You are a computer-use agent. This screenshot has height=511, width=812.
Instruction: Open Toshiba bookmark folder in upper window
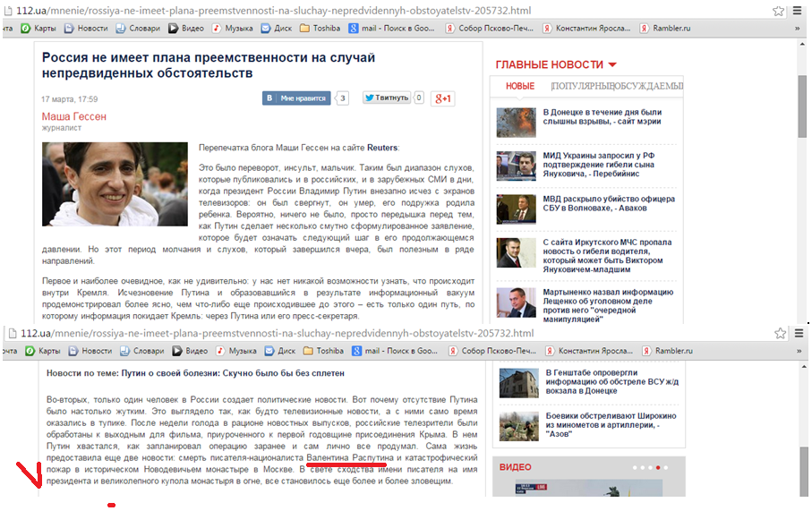(x=320, y=29)
